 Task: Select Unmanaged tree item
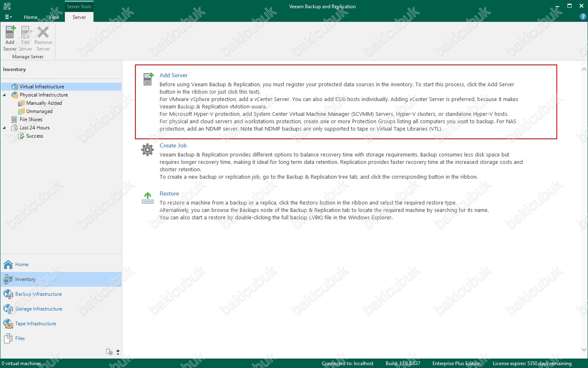(x=39, y=111)
